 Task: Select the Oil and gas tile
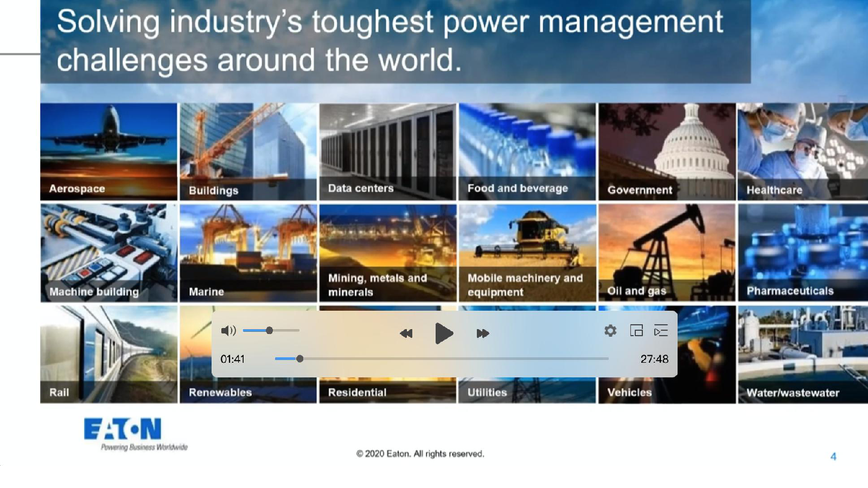click(667, 253)
